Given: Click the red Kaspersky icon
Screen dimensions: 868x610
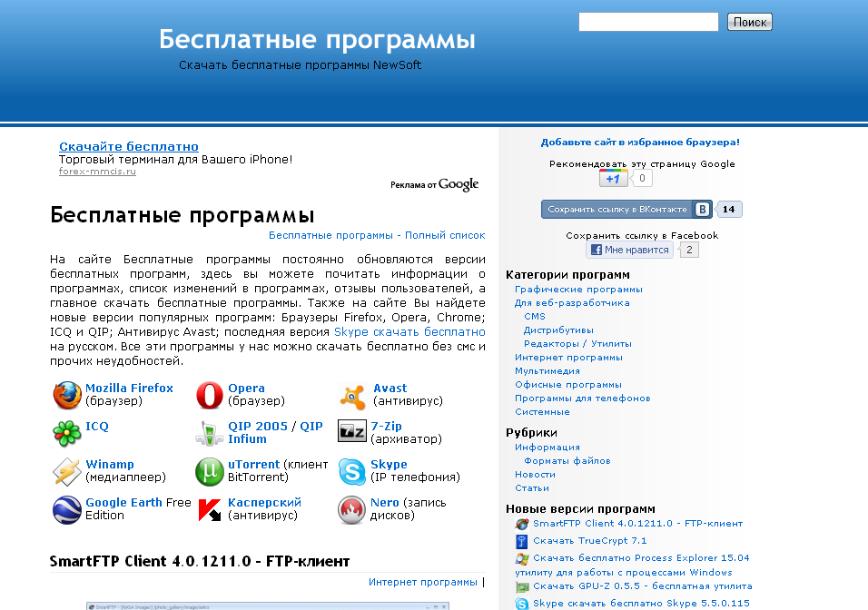Looking at the screenshot, I should (x=209, y=510).
